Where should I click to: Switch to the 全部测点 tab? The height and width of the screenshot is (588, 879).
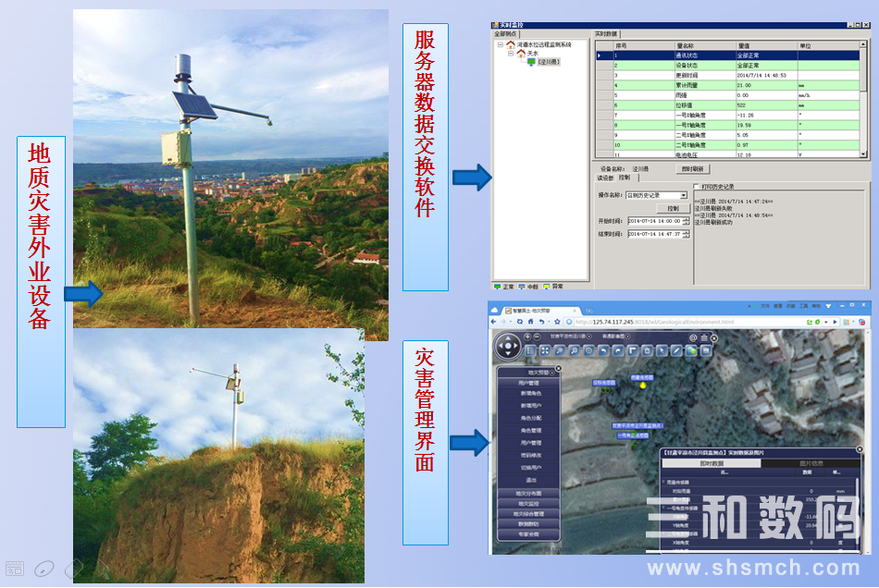pyautogui.click(x=505, y=34)
